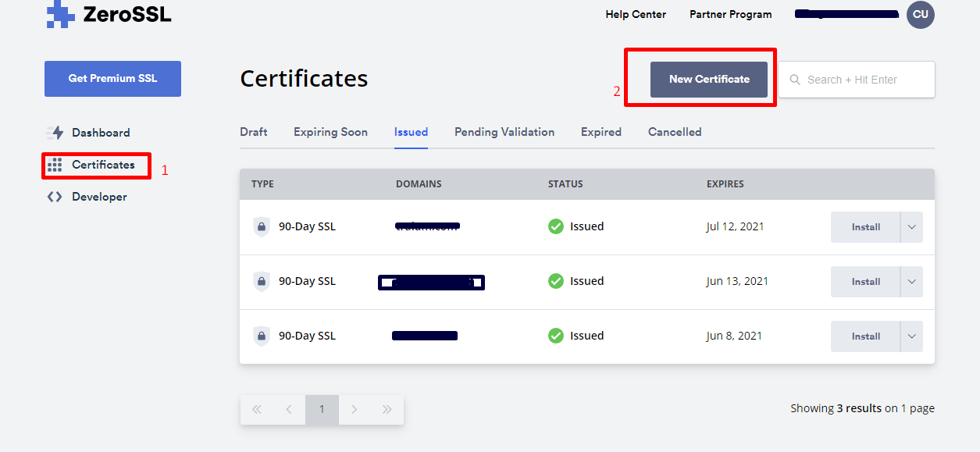980x452 pixels.
Task: Click green check icon in Jul 12, 2021 row
Action: (556, 226)
